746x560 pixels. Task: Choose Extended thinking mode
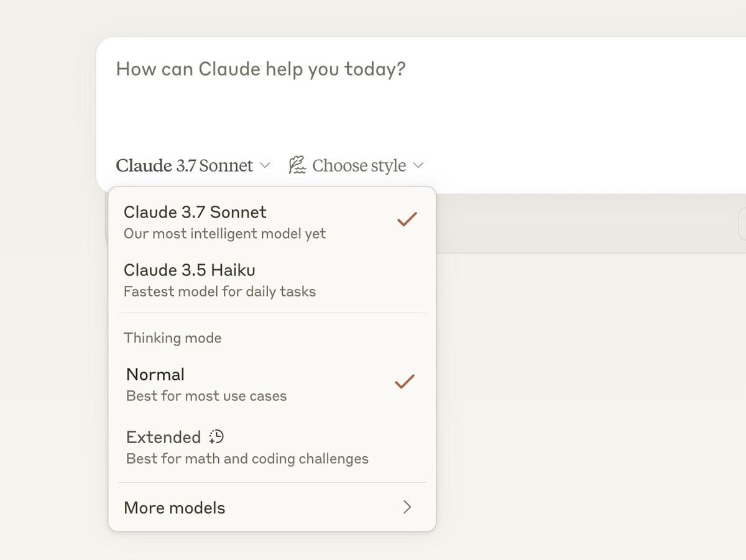272,447
